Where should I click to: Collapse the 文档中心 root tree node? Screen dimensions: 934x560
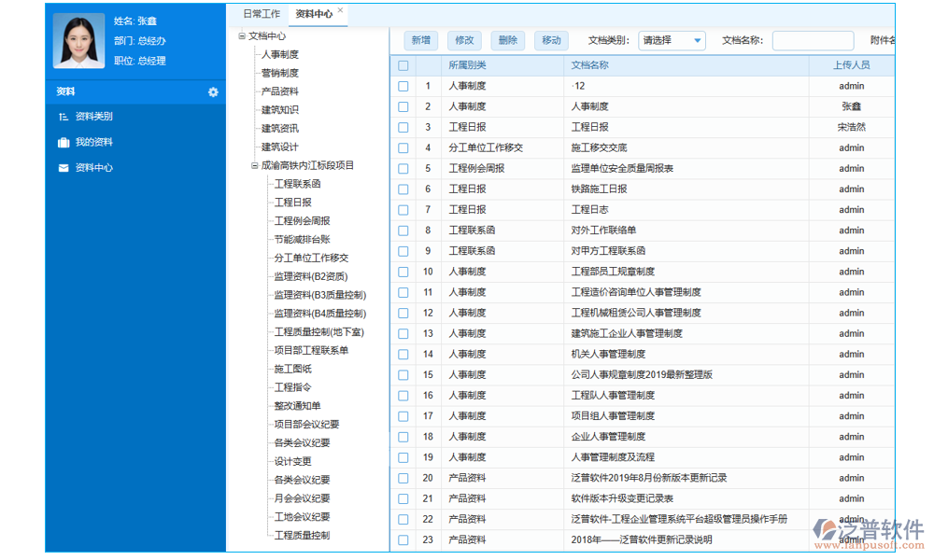tap(241, 35)
